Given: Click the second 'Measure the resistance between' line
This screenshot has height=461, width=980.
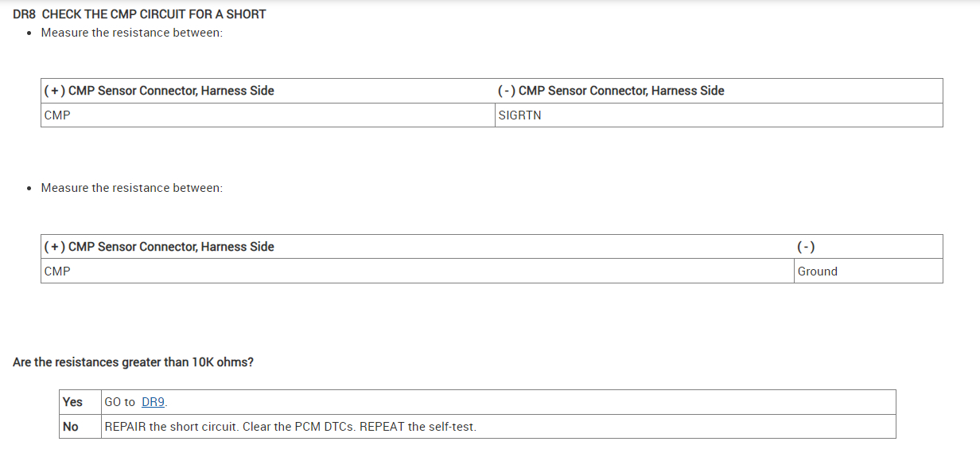Looking at the screenshot, I should (x=131, y=188).
